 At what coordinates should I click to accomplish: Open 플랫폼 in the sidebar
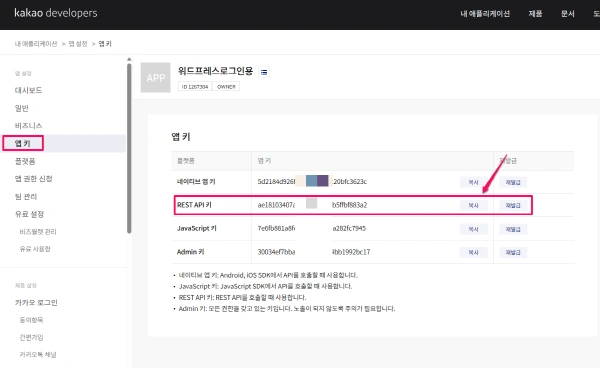pos(25,161)
